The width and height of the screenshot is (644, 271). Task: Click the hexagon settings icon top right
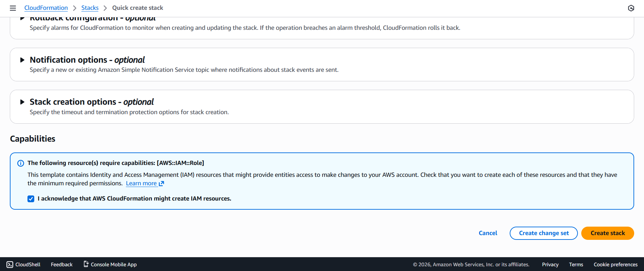click(x=631, y=8)
